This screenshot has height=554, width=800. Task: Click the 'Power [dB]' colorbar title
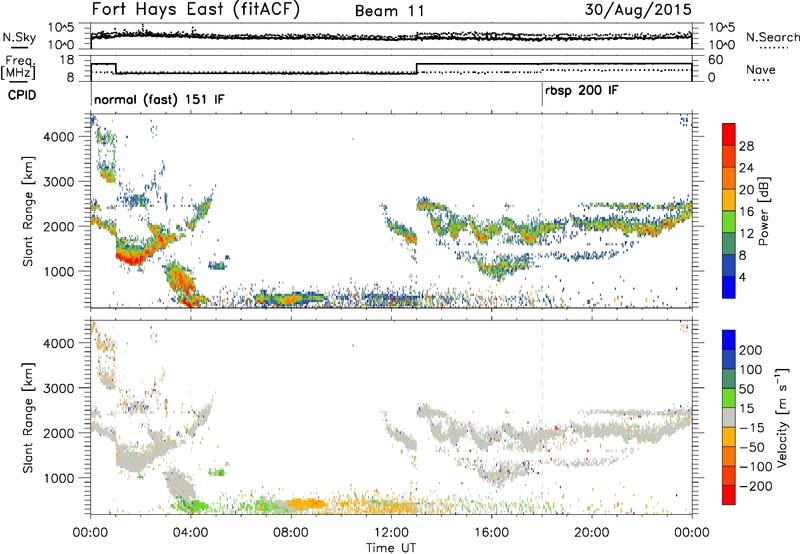764,211
